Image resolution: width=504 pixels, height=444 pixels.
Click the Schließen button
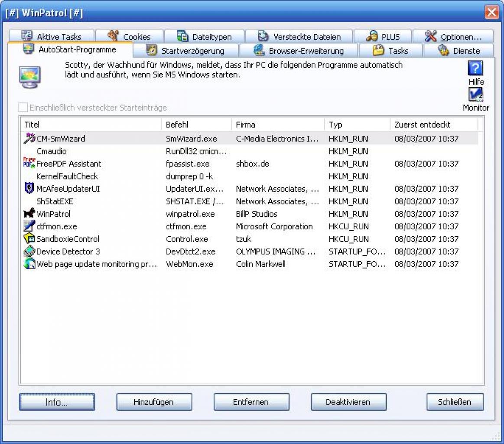[x=455, y=402]
